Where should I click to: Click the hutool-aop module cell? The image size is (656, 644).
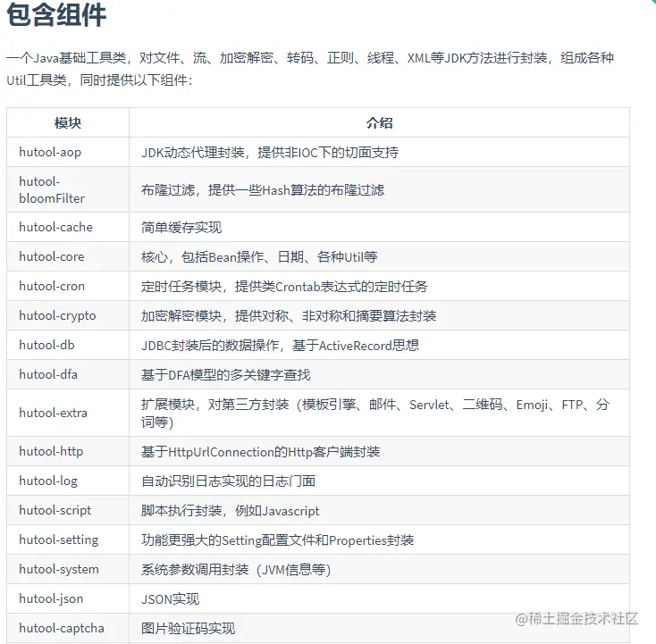coord(68,152)
